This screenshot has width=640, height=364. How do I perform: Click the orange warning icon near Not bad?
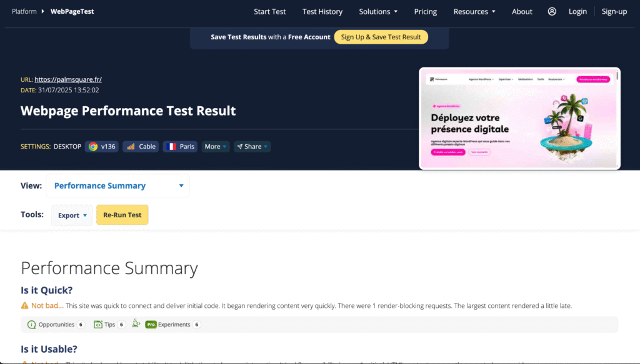tap(25, 306)
